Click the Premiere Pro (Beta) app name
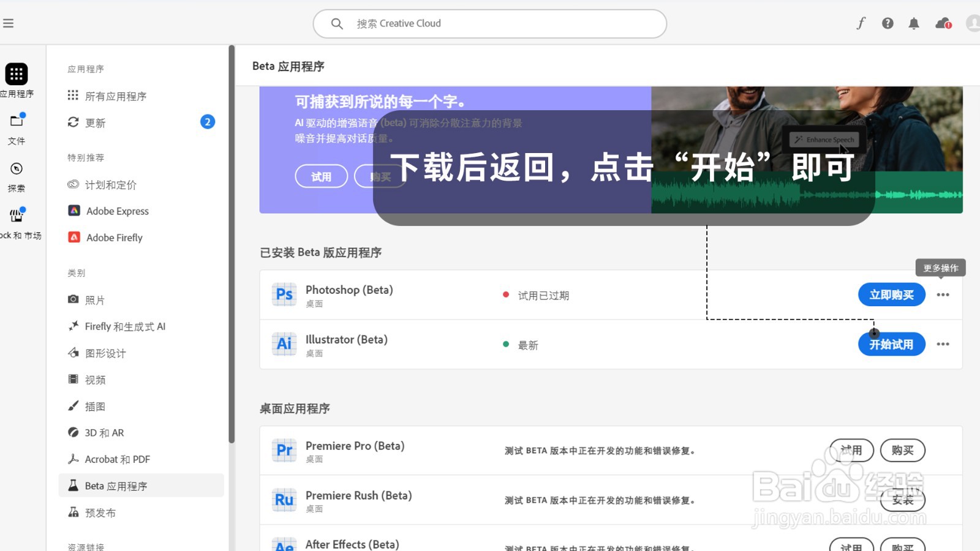The image size is (980, 551). click(355, 446)
